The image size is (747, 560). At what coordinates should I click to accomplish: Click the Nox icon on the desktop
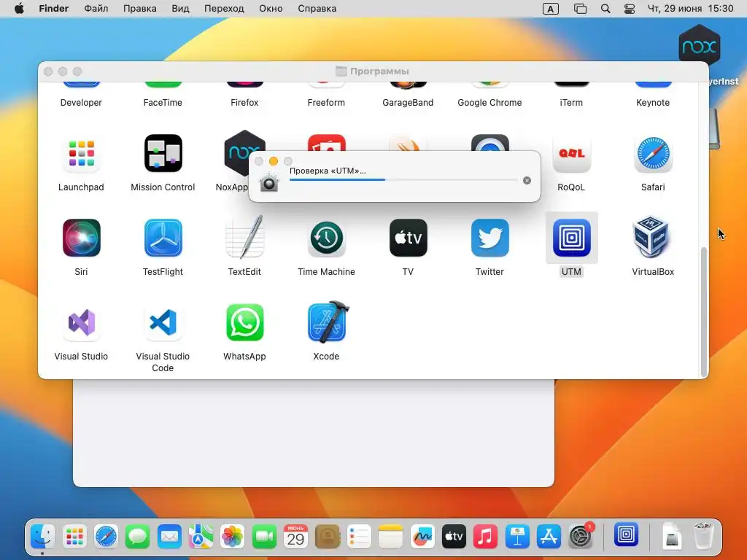click(x=699, y=45)
